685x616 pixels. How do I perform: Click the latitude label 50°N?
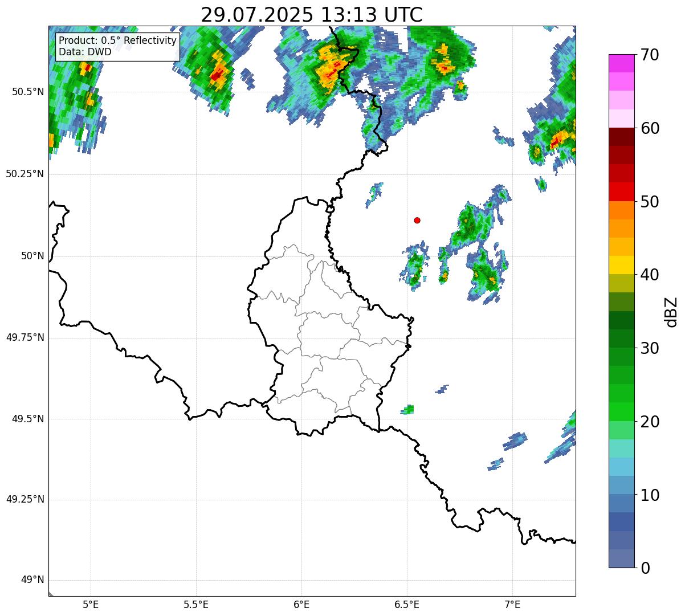[x=32, y=256]
